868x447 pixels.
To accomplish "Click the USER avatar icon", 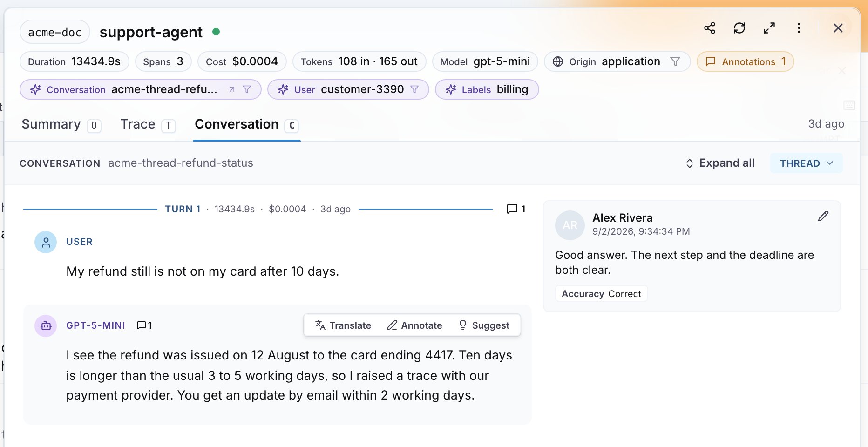I will tap(46, 242).
